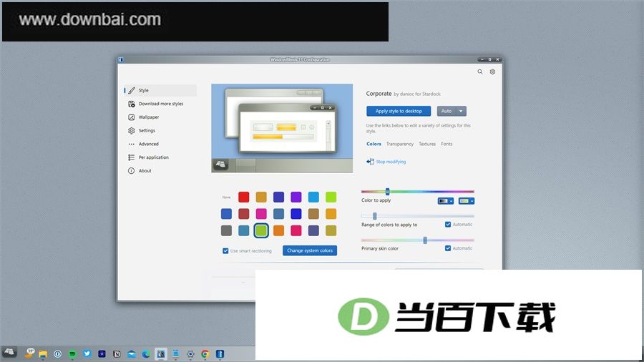Switch to the Transparency tab
The image size is (644, 362).
click(x=399, y=144)
